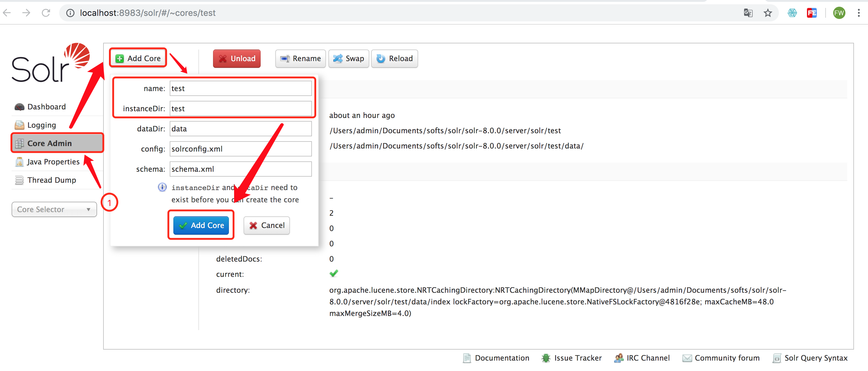This screenshot has height=371, width=868.
Task: Open the Google Translate page icon
Action: point(748,13)
